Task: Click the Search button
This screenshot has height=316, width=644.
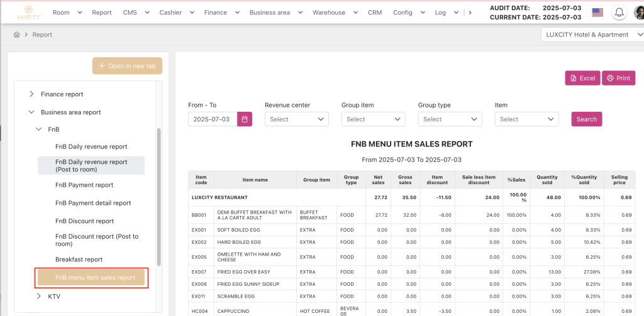Action: tap(586, 119)
